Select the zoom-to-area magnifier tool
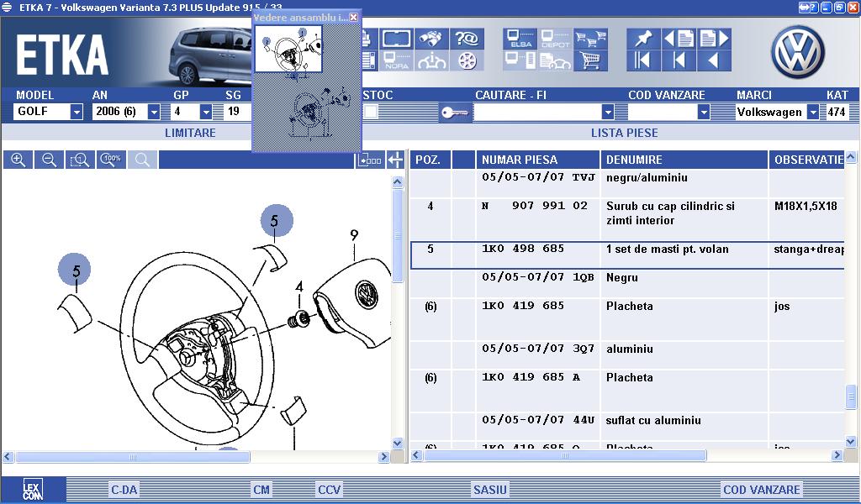The image size is (861, 504). click(x=80, y=160)
